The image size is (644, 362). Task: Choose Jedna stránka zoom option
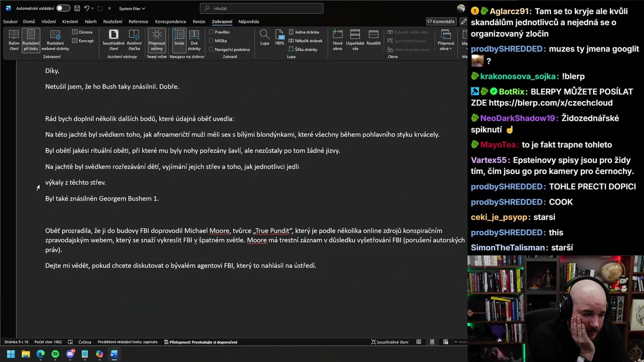coord(304,32)
